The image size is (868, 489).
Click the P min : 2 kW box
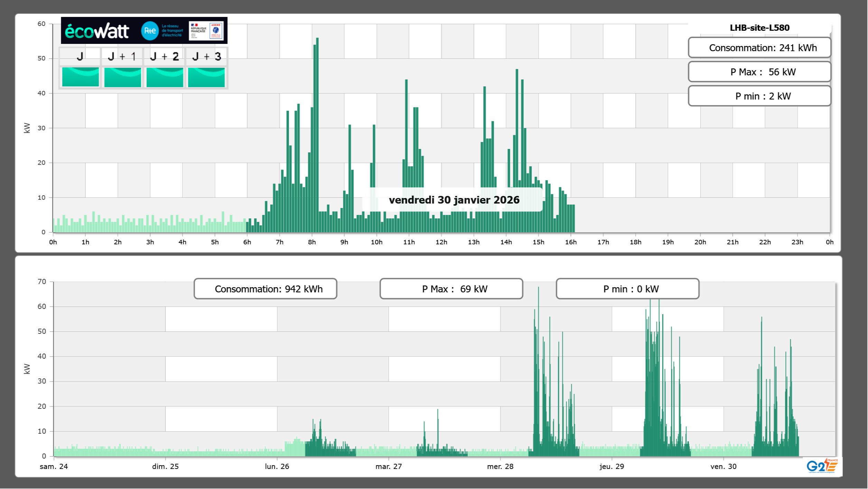(759, 96)
